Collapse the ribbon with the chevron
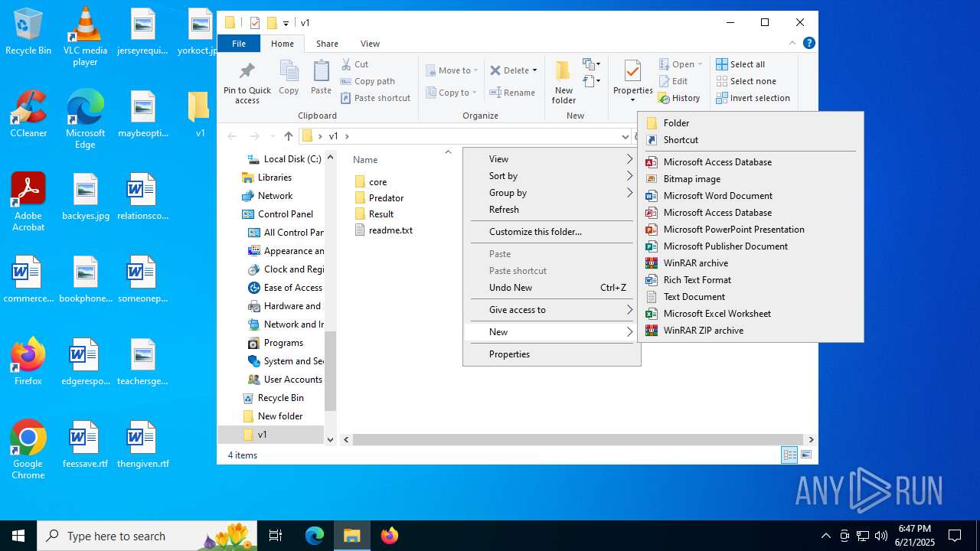 [x=792, y=44]
